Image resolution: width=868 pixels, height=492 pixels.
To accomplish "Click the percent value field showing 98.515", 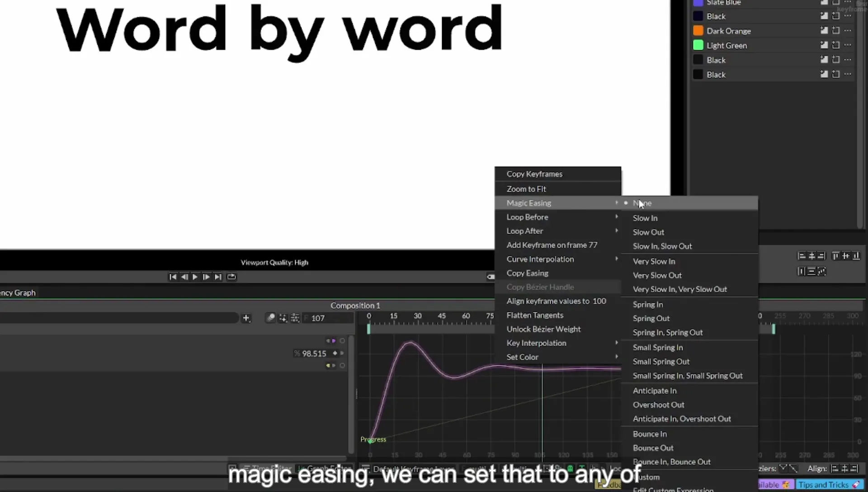I will click(311, 354).
